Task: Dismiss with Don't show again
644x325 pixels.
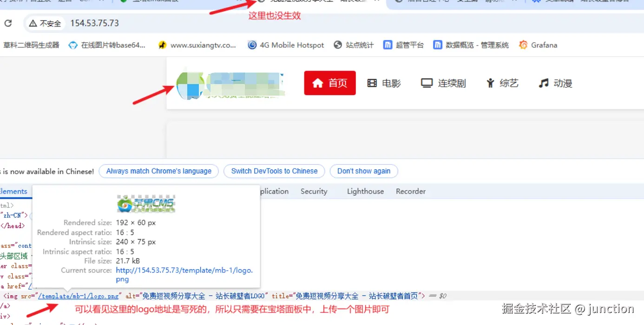Action: tap(364, 171)
